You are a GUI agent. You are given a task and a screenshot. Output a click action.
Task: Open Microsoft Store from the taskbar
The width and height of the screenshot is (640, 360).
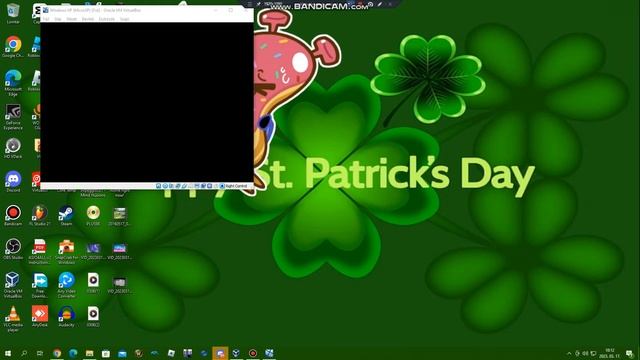(x=106, y=353)
